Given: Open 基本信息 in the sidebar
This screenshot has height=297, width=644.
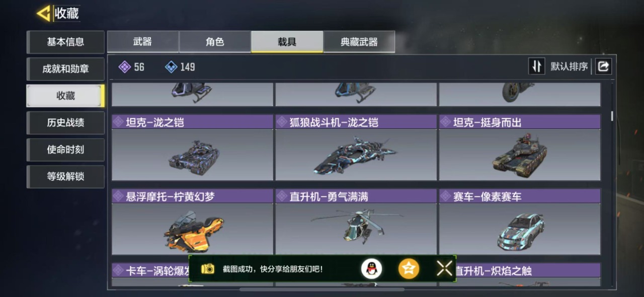Looking at the screenshot, I should click(65, 42).
